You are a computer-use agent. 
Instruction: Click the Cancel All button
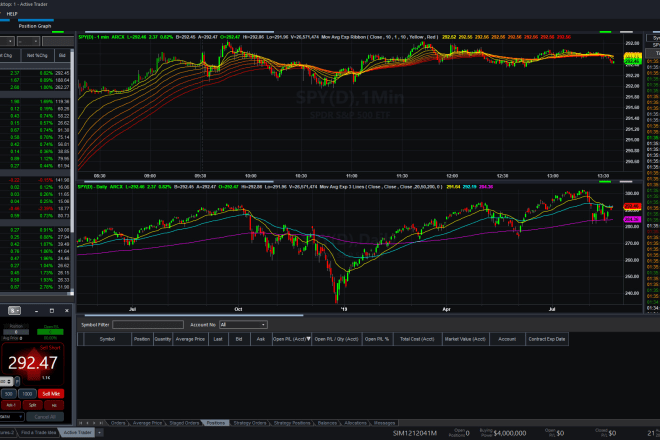45,417
